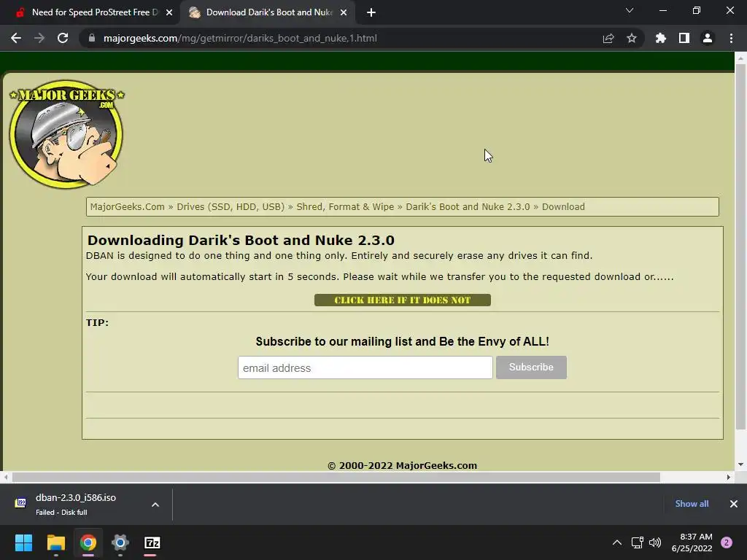This screenshot has width=747, height=560.
Task: View site security lock info
Action: [x=92, y=38]
